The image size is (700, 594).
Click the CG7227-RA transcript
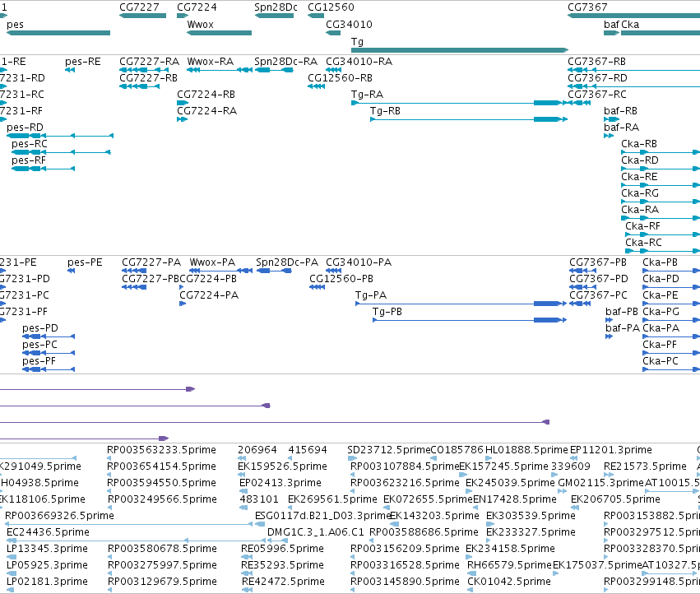[x=144, y=70]
